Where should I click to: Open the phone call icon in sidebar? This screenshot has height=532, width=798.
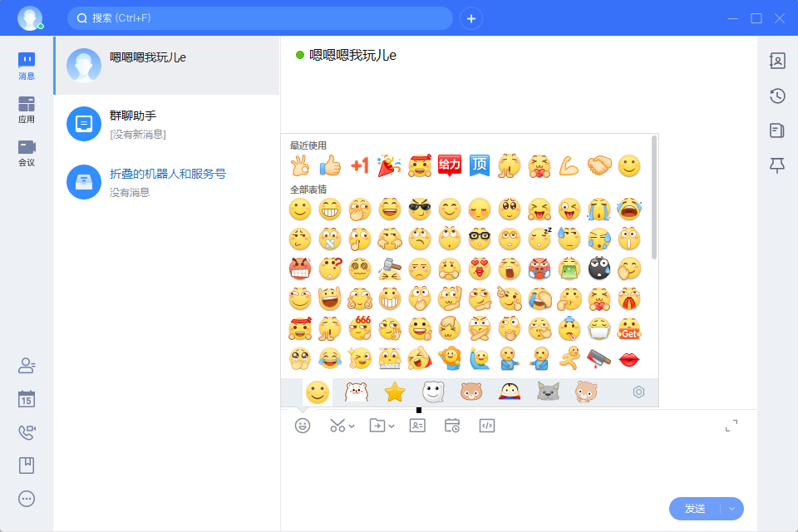pyautogui.click(x=27, y=432)
